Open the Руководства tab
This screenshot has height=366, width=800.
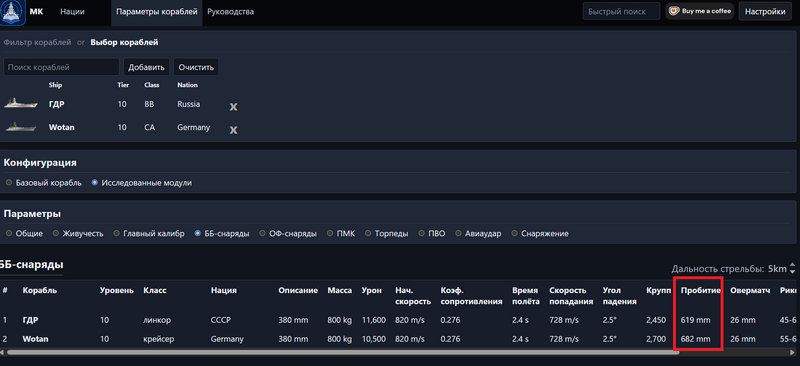coord(231,11)
